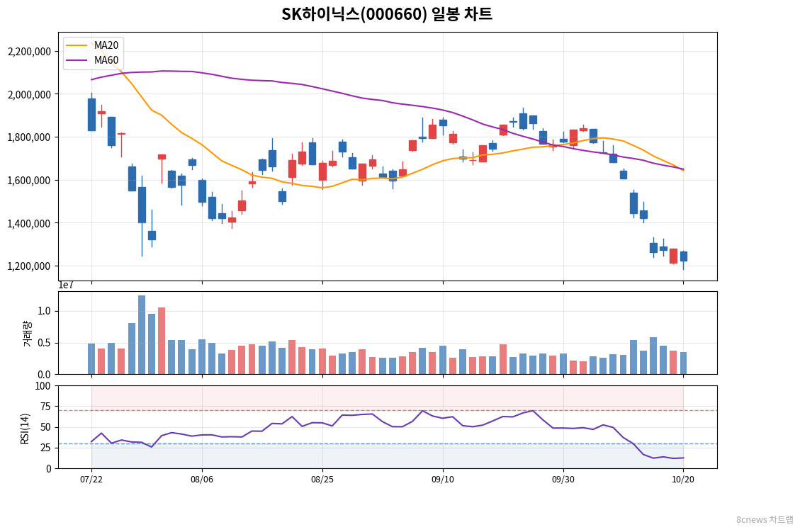
Task: Click the 1,800,000 price axis label
Action: pyautogui.click(x=29, y=137)
